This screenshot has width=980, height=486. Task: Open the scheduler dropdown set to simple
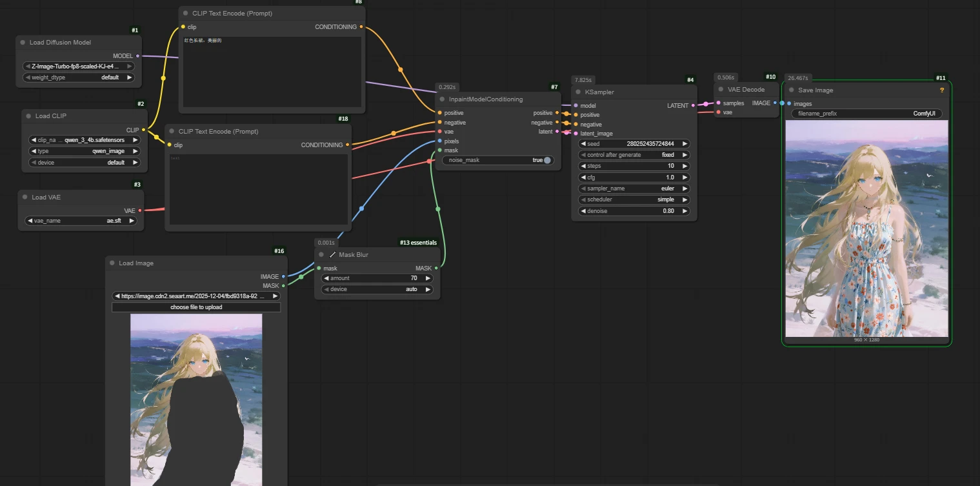(x=634, y=199)
